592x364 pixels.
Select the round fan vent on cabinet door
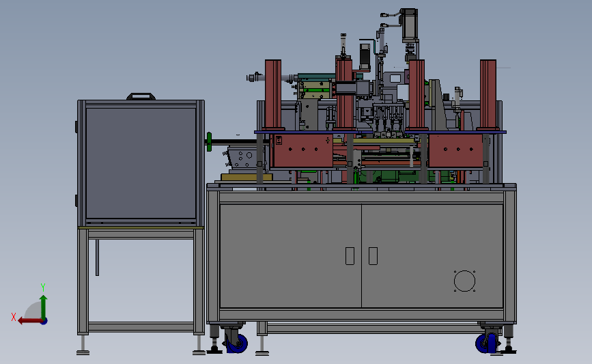click(x=464, y=281)
